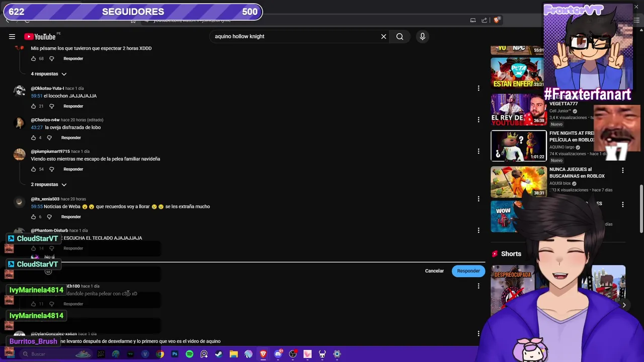
Task: Open Brave browser taskbar icon
Action: click(263, 354)
